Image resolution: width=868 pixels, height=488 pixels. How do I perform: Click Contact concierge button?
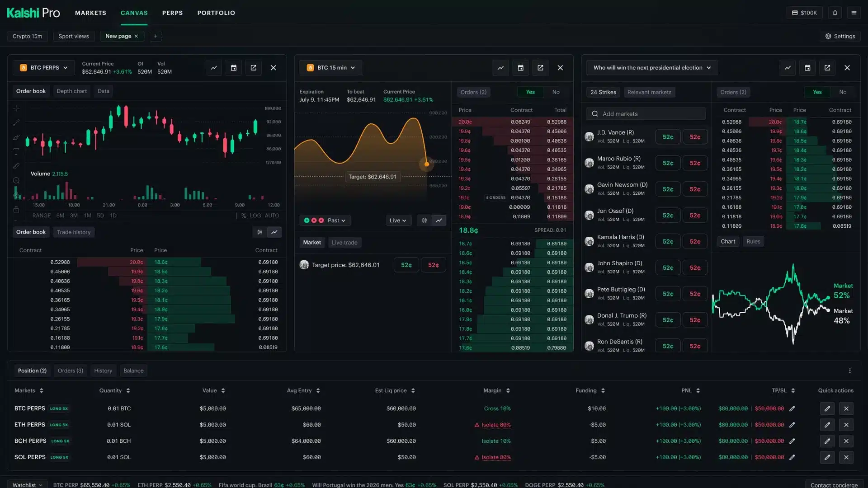click(x=834, y=485)
